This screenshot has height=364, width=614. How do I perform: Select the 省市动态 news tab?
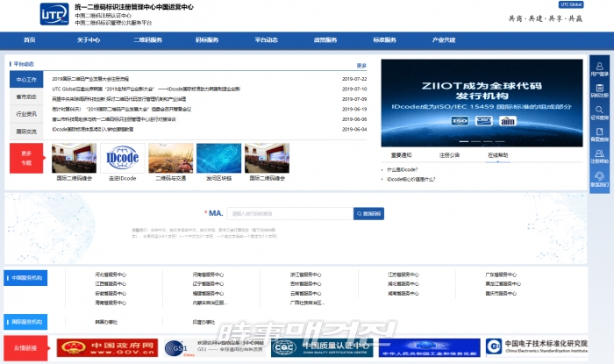(x=26, y=96)
